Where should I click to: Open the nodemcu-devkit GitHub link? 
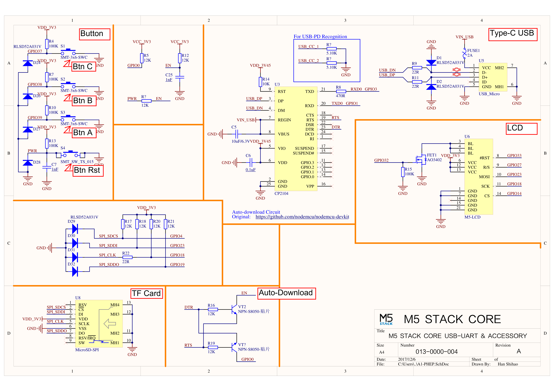[x=302, y=217]
